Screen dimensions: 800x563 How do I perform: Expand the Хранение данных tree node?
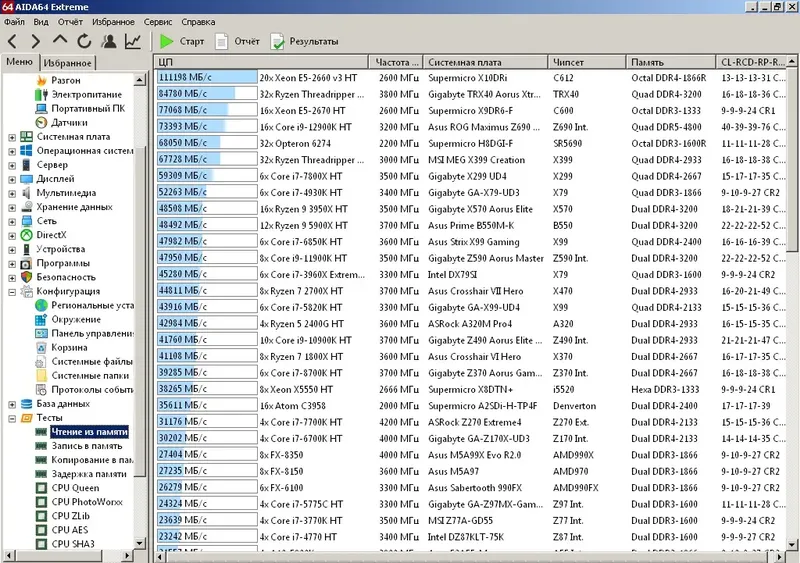12,208
